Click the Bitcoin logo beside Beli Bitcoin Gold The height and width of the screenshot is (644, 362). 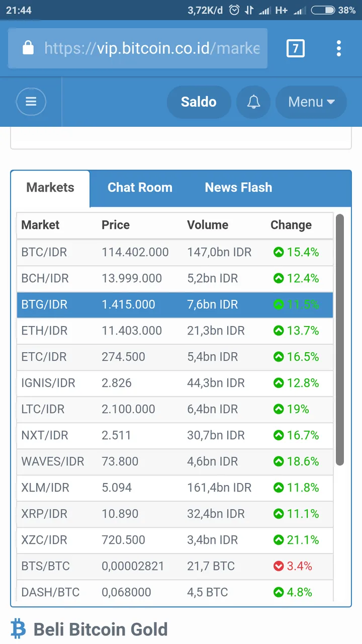[x=19, y=629]
